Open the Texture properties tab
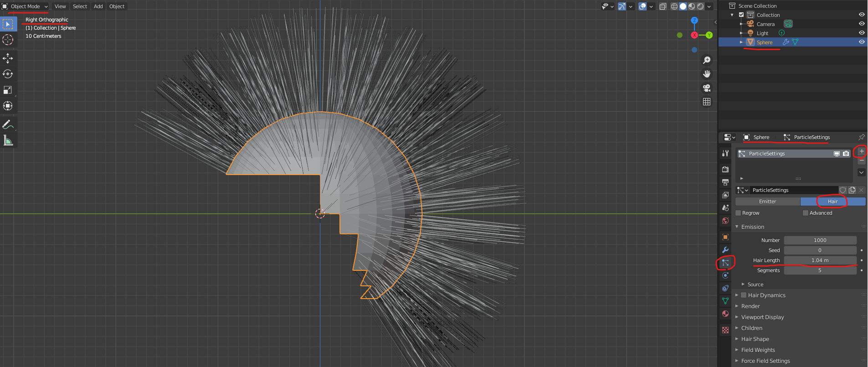The image size is (868, 367). 725,330
